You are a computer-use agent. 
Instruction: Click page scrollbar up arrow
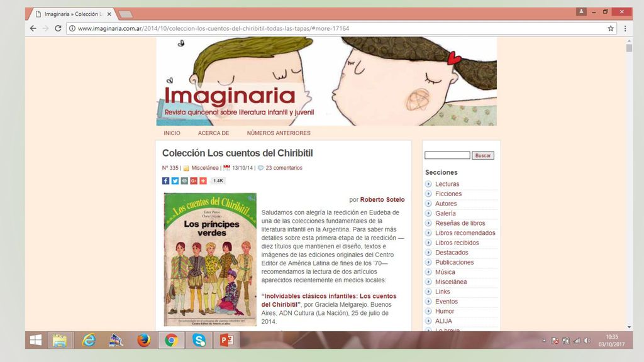pos(629,41)
